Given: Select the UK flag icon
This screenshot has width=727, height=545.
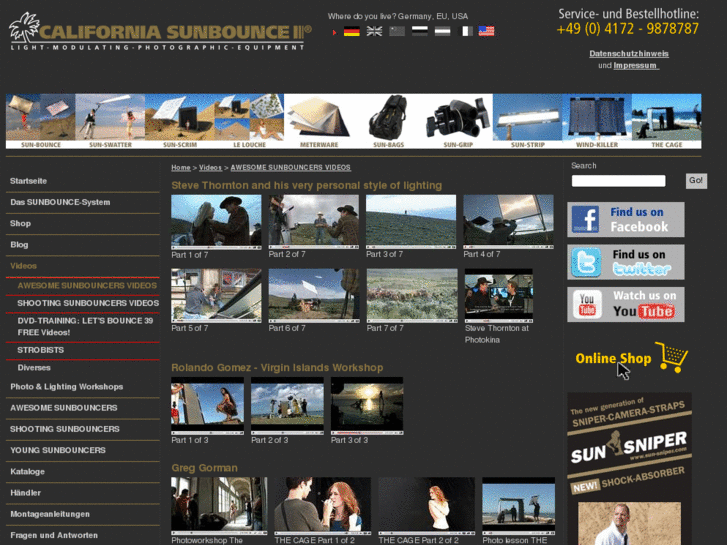Looking at the screenshot, I should tap(374, 32).
